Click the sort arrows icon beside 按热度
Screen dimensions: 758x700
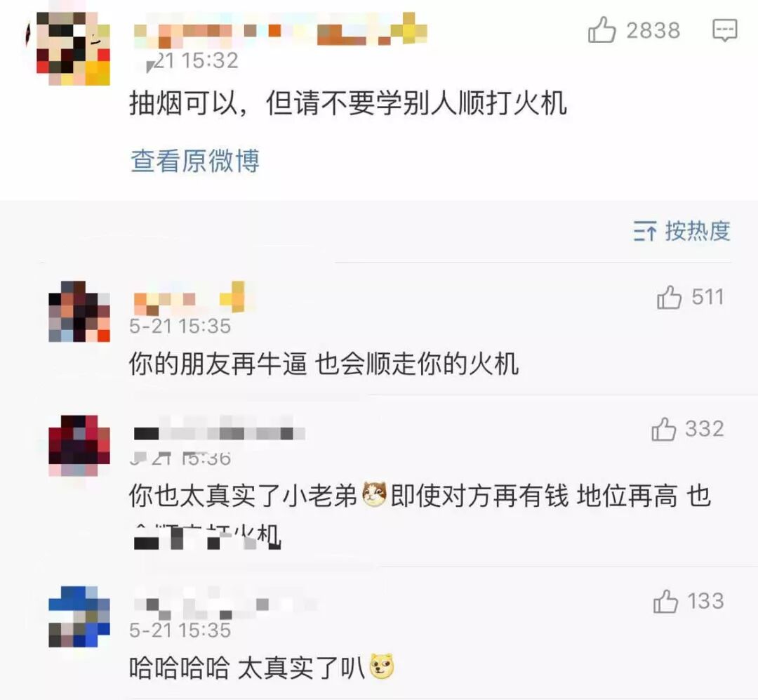[x=646, y=231]
